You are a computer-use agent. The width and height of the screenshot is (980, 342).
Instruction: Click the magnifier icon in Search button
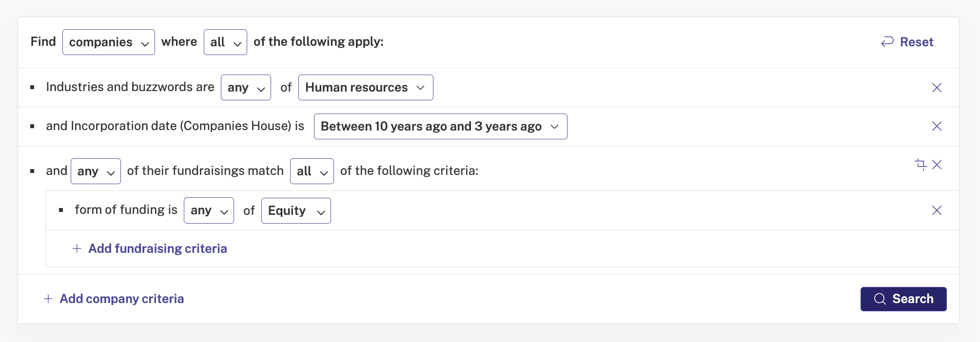pyautogui.click(x=880, y=299)
